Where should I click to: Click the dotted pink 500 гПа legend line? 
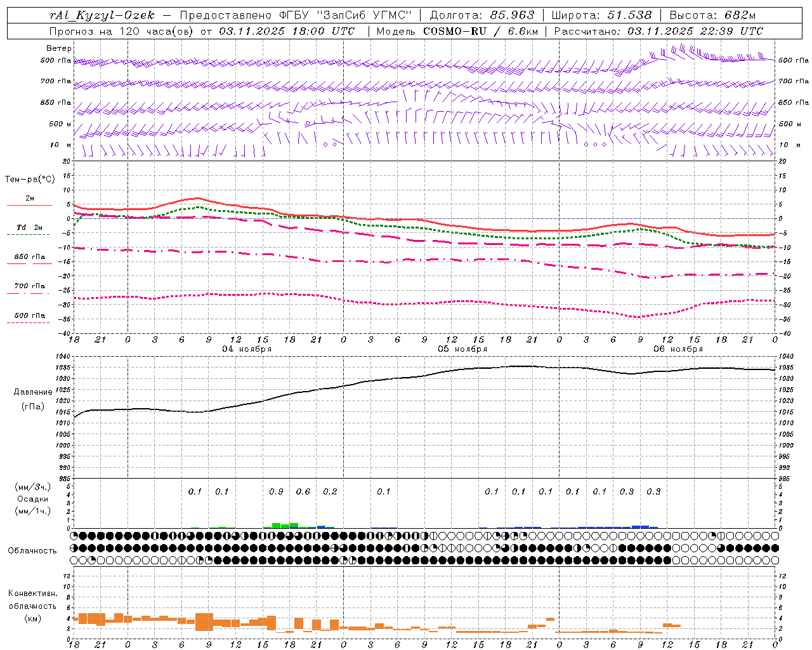coord(29,323)
